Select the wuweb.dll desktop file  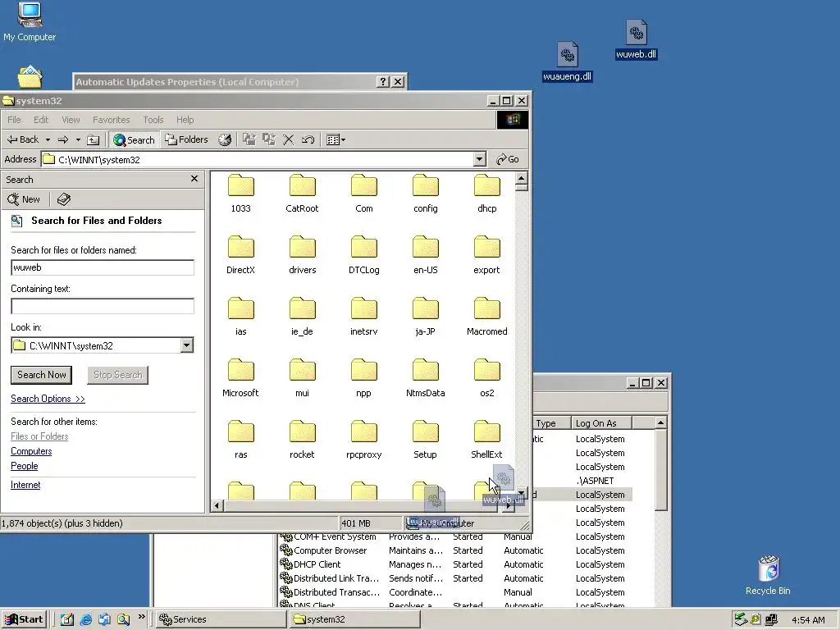coord(636,39)
